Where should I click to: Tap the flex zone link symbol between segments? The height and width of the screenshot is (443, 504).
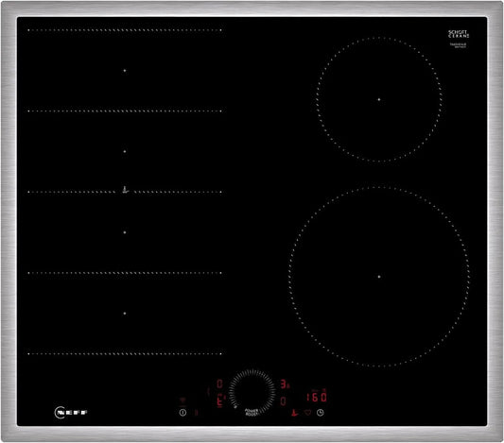point(125,190)
